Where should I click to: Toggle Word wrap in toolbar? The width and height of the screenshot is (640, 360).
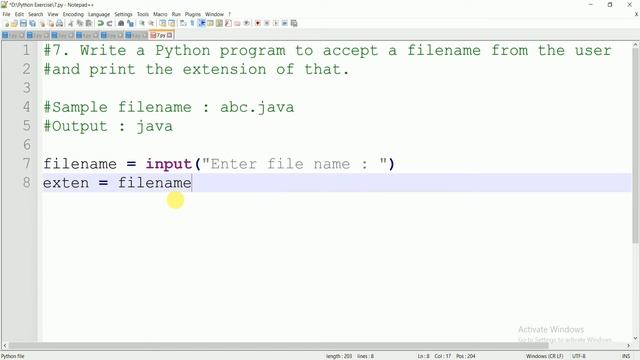[183, 23]
